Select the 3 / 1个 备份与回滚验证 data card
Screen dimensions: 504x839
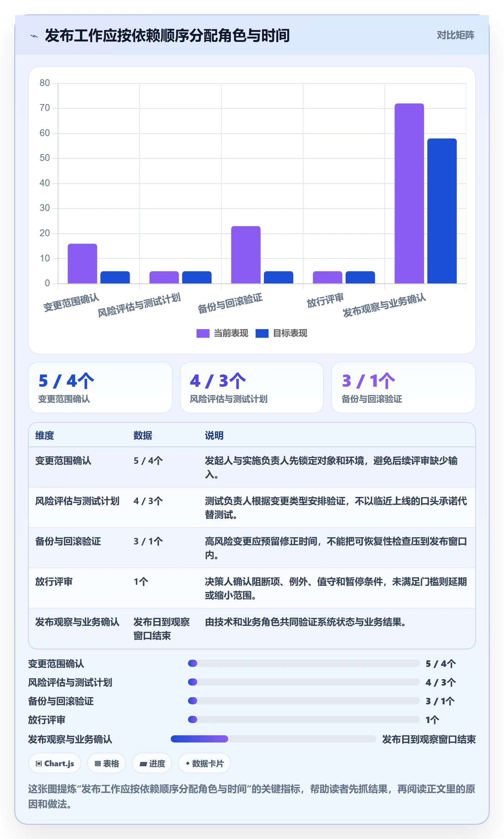point(403,387)
